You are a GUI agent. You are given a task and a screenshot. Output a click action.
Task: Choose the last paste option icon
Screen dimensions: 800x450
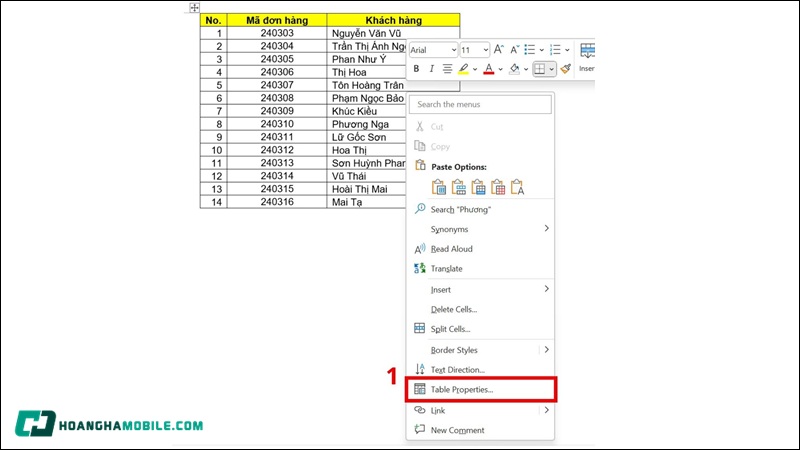(518, 186)
